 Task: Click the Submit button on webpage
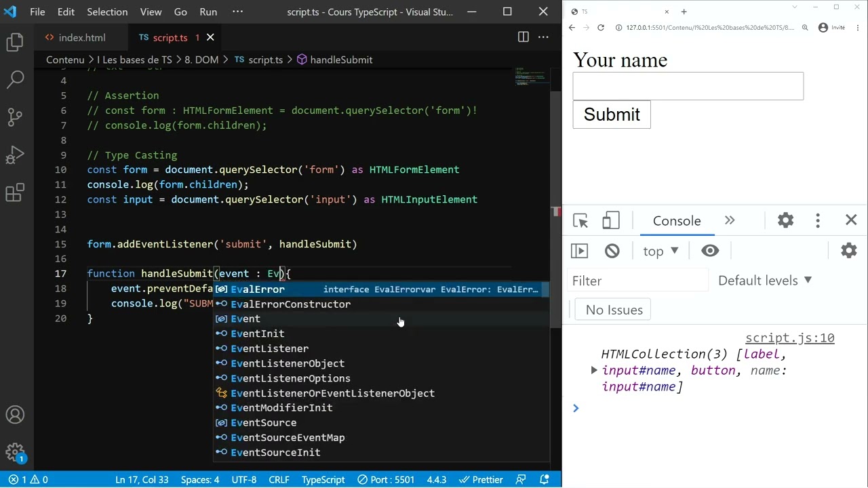(612, 115)
